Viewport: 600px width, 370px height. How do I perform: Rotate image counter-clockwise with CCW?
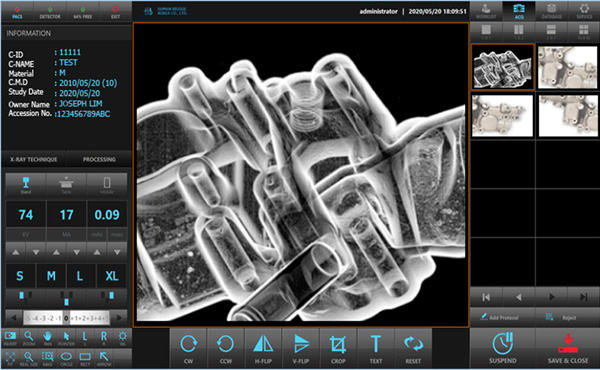click(226, 349)
